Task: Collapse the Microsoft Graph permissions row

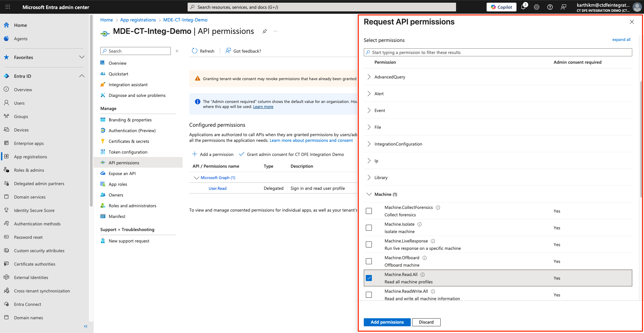Action: pos(197,177)
